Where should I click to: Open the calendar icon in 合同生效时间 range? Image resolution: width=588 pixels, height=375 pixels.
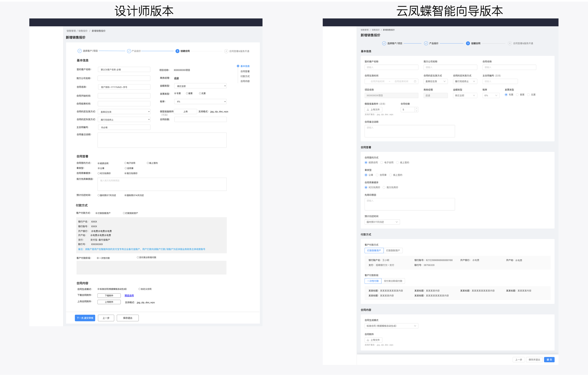click(x=415, y=81)
